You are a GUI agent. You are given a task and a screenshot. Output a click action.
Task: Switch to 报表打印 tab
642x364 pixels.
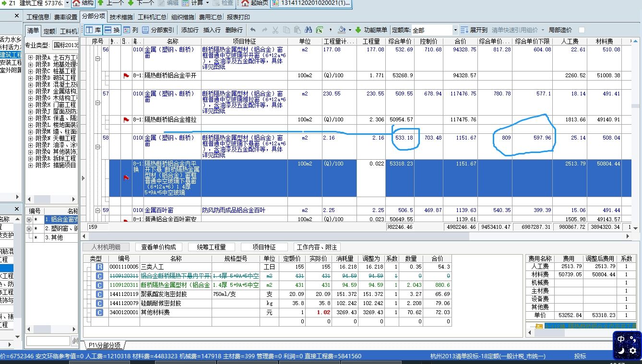pos(238,17)
